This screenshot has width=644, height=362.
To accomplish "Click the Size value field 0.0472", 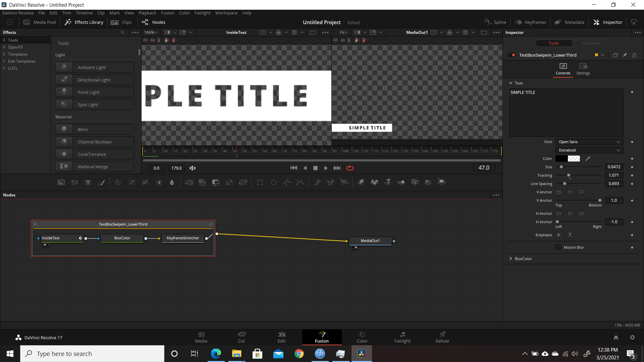I will click(x=614, y=167).
